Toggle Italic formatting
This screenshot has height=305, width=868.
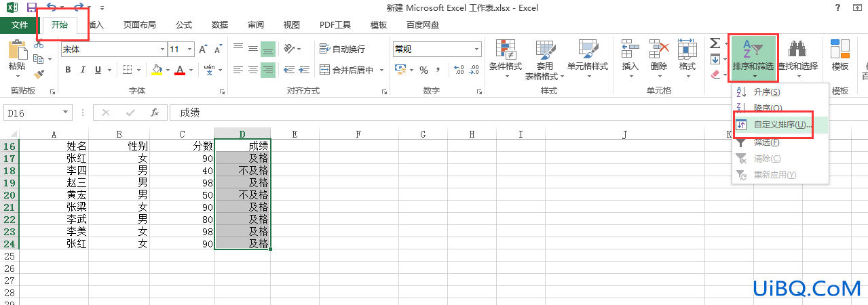point(83,70)
